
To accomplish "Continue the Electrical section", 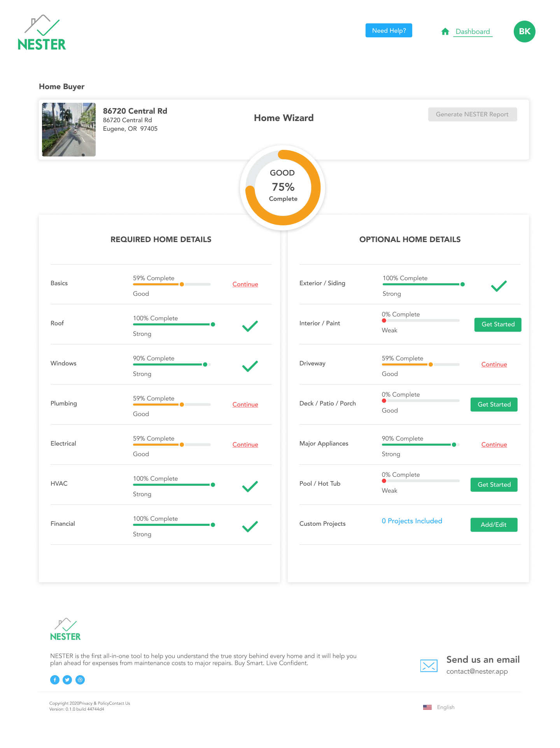I will 245,444.
